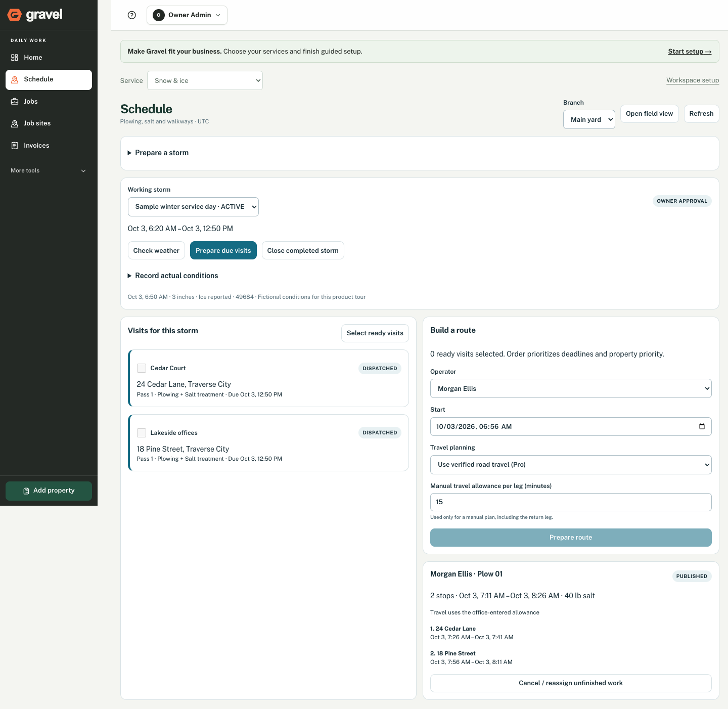Open the calendar picker icon in Start field
Image resolution: width=728 pixels, height=709 pixels.
click(x=702, y=426)
